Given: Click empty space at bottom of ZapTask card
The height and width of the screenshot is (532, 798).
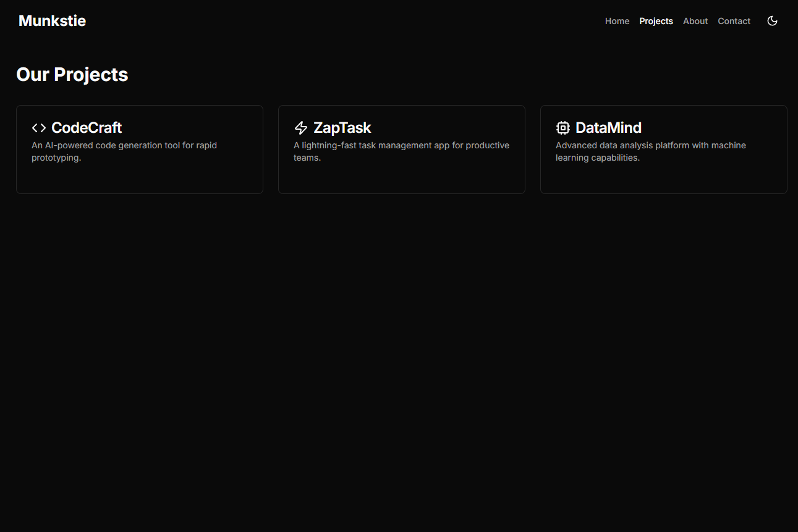Looking at the screenshot, I should [x=401, y=179].
